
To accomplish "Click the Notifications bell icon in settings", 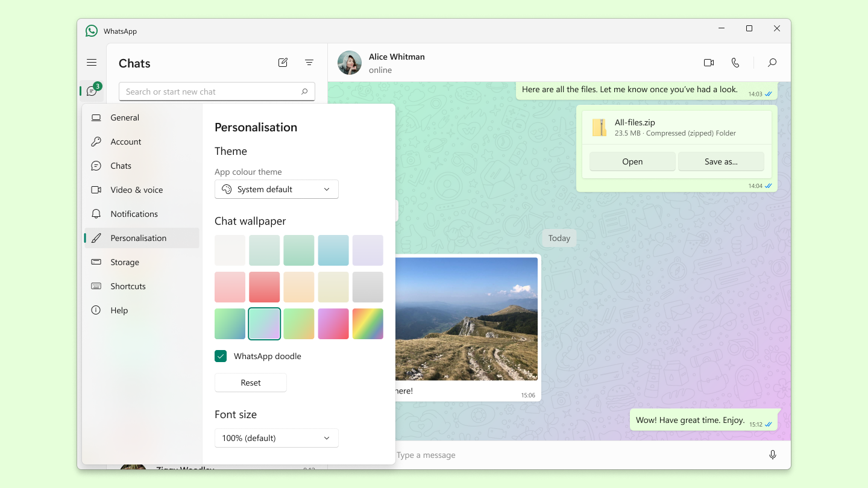I will (x=96, y=213).
